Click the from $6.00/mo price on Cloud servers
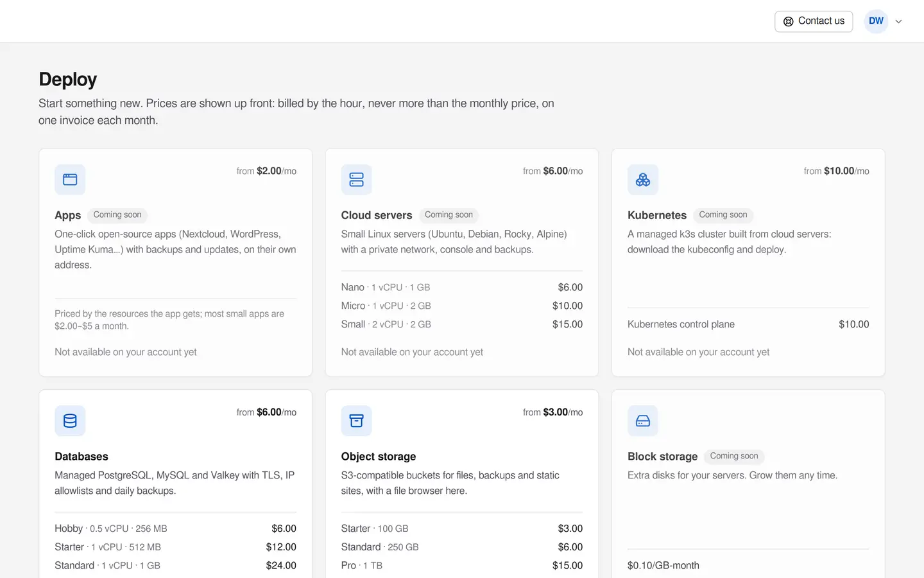This screenshot has height=578, width=924. pyautogui.click(x=552, y=171)
